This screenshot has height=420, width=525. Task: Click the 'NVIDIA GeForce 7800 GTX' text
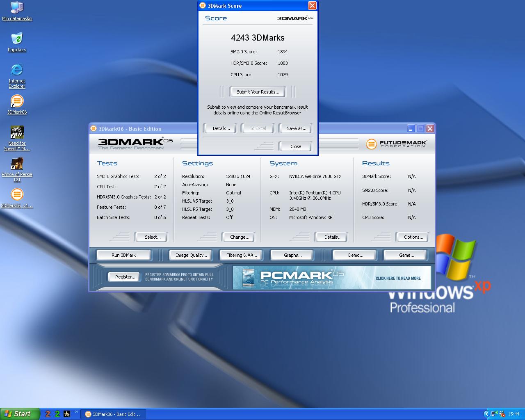point(315,176)
